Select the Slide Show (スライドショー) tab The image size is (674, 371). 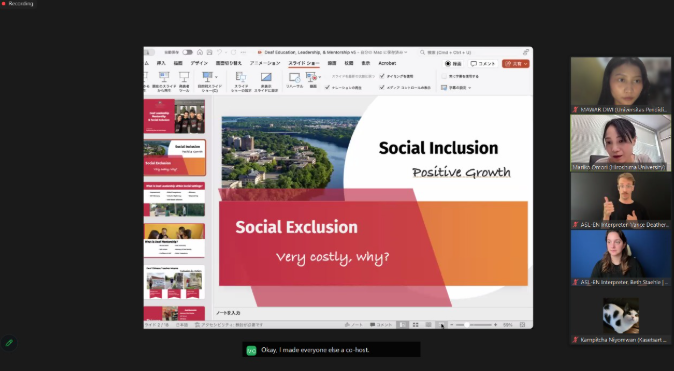303,63
